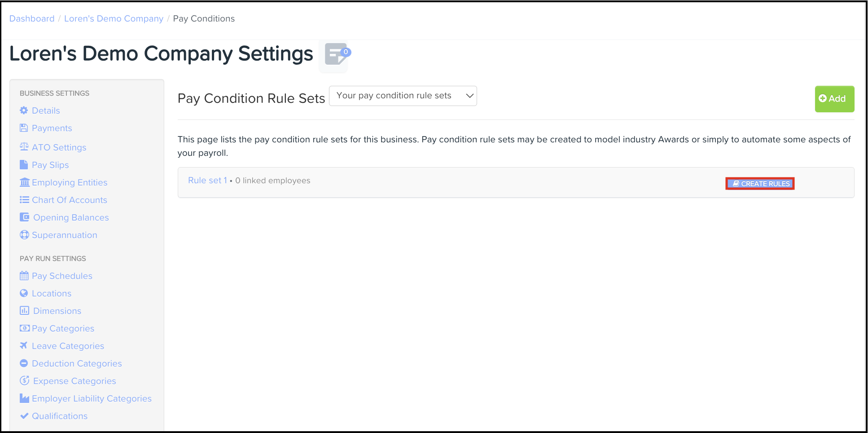Click the calendar icon beside Pay Schedules
Screen dimensions: 868x433
[24, 276]
